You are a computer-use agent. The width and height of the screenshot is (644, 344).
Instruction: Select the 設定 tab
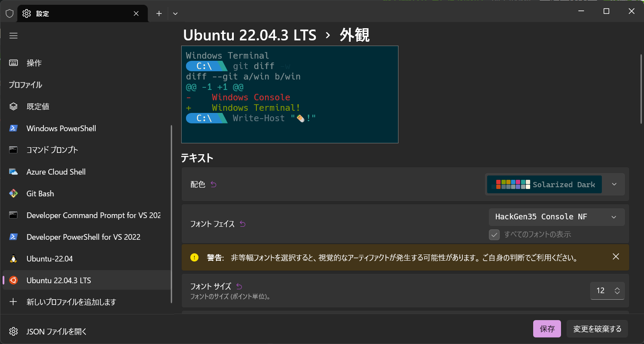[83, 13]
